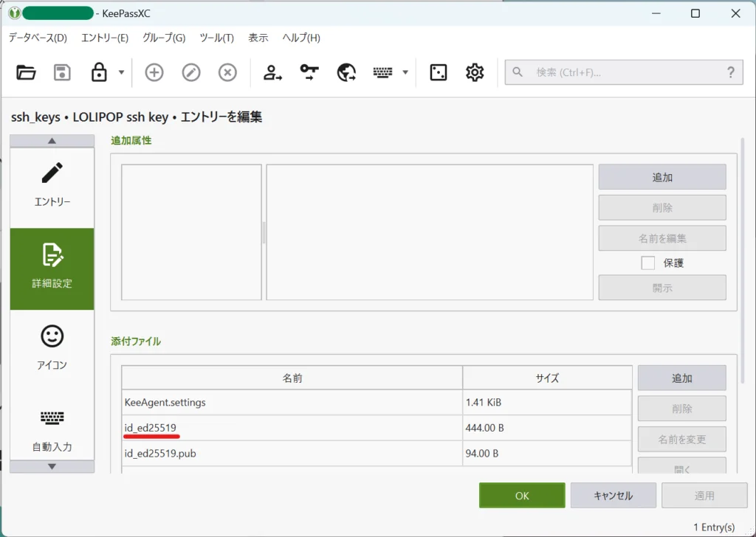756x537 pixels.
Task: Click the 94.00 B size cell
Action: pyautogui.click(x=547, y=453)
